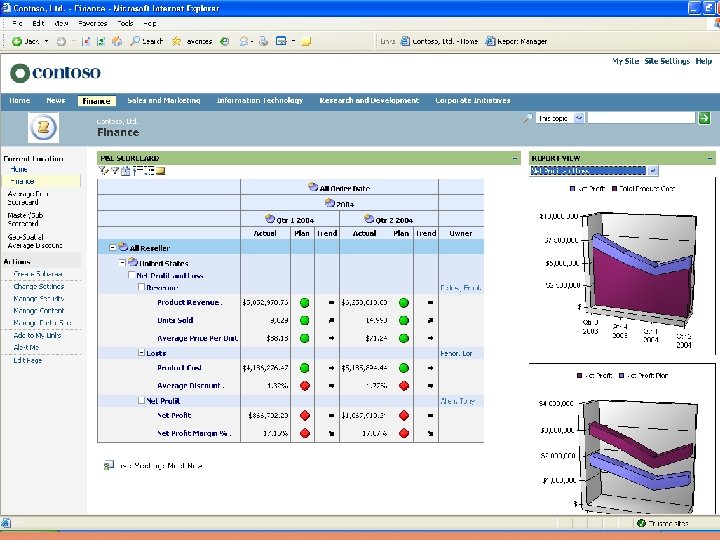Open the Report Manager links bar shortcut
Image resolution: width=720 pixels, height=540 pixels.
516,41
